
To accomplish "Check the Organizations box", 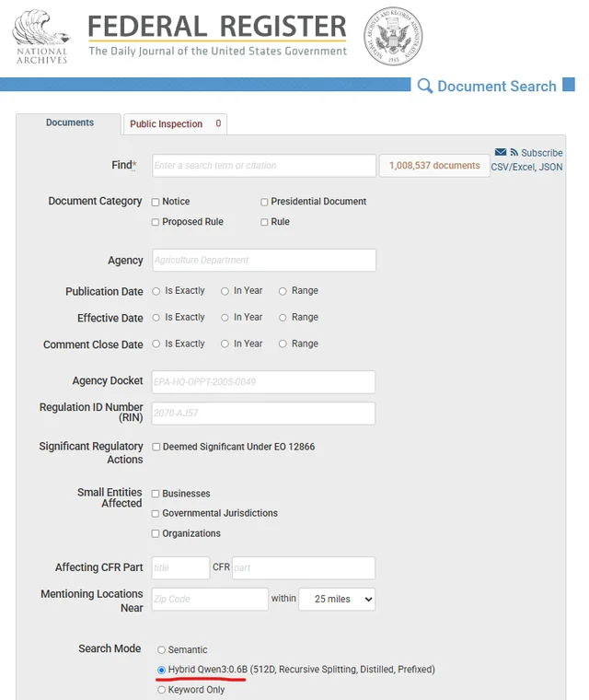I will click(156, 534).
